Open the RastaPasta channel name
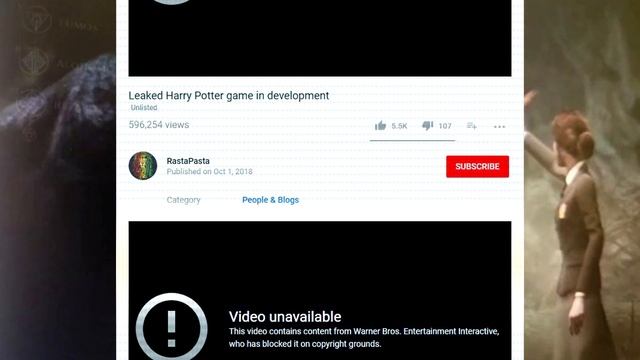Image resolution: width=640 pixels, height=360 pixels. [188, 161]
